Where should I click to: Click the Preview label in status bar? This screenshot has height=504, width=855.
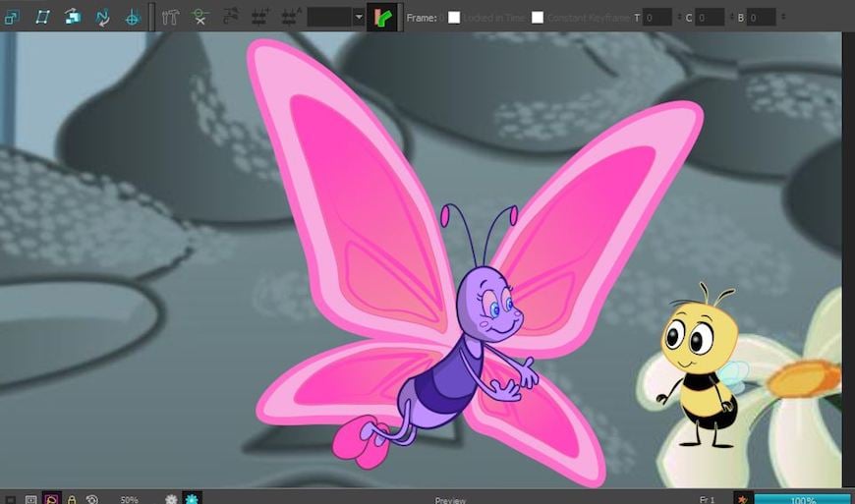(x=450, y=500)
